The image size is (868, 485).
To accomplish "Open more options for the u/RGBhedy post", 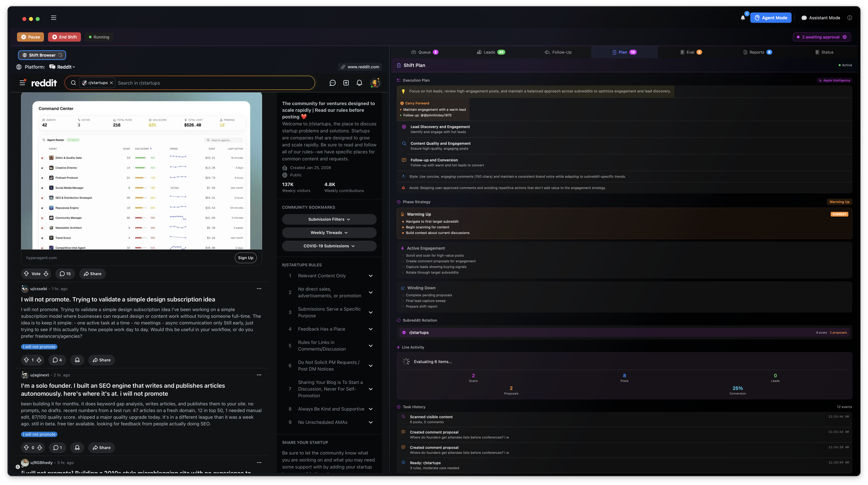I will [259, 462].
